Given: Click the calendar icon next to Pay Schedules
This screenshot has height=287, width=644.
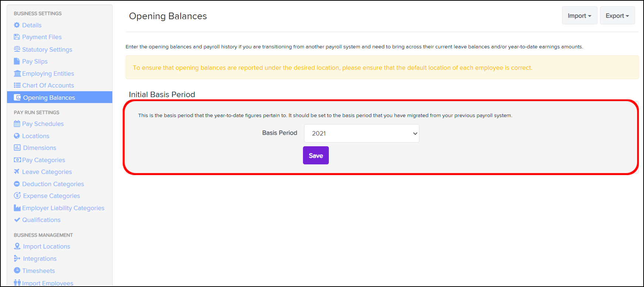Looking at the screenshot, I should (x=17, y=124).
